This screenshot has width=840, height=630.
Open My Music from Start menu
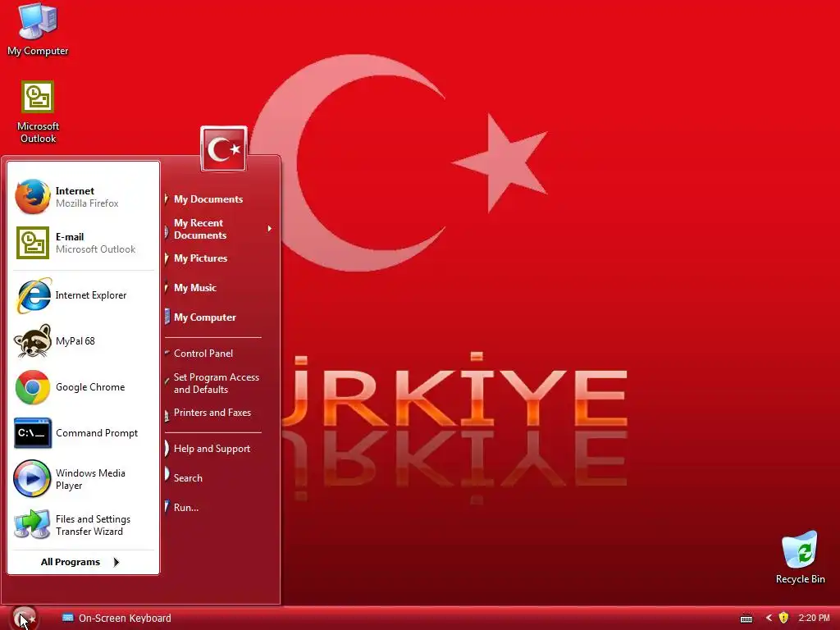tap(195, 288)
